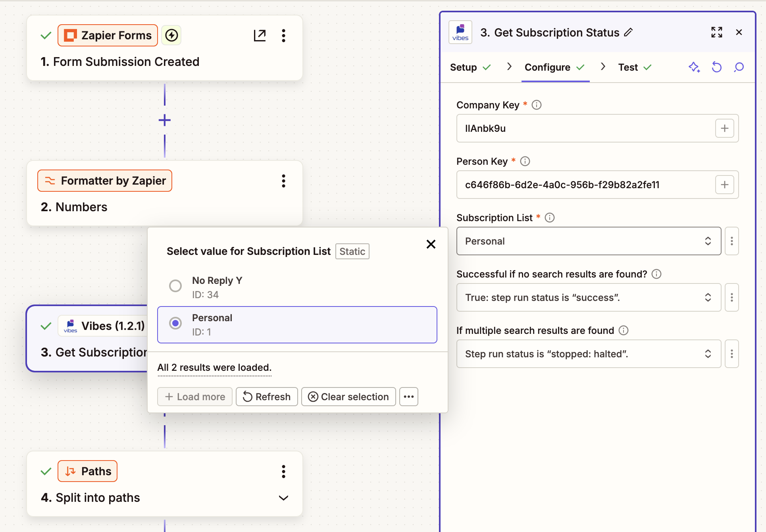Click the Static mode badge

click(352, 251)
